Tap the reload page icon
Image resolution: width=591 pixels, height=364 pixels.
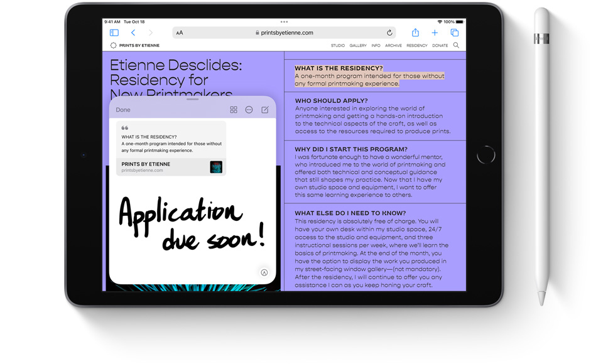[389, 33]
